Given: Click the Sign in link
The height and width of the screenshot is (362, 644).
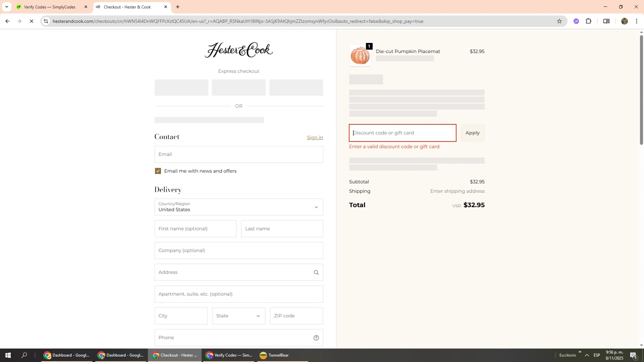Looking at the screenshot, I should (315, 137).
